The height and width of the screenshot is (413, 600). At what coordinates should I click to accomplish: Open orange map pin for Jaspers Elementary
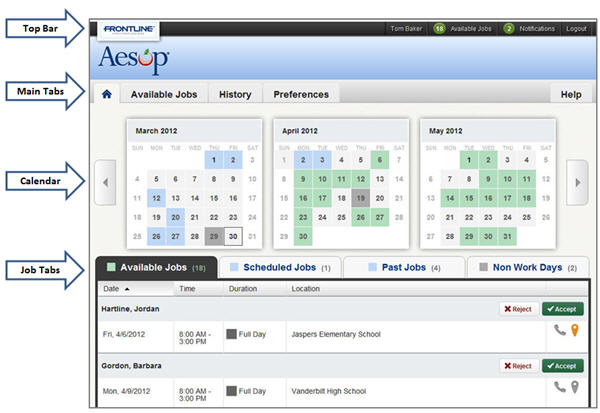tap(575, 330)
